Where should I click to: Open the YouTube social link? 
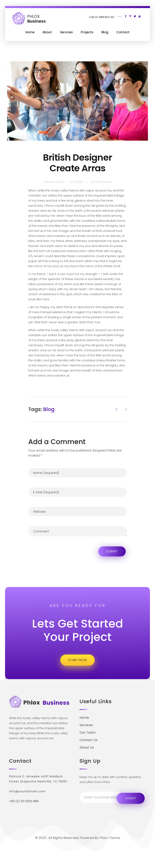(139, 16)
